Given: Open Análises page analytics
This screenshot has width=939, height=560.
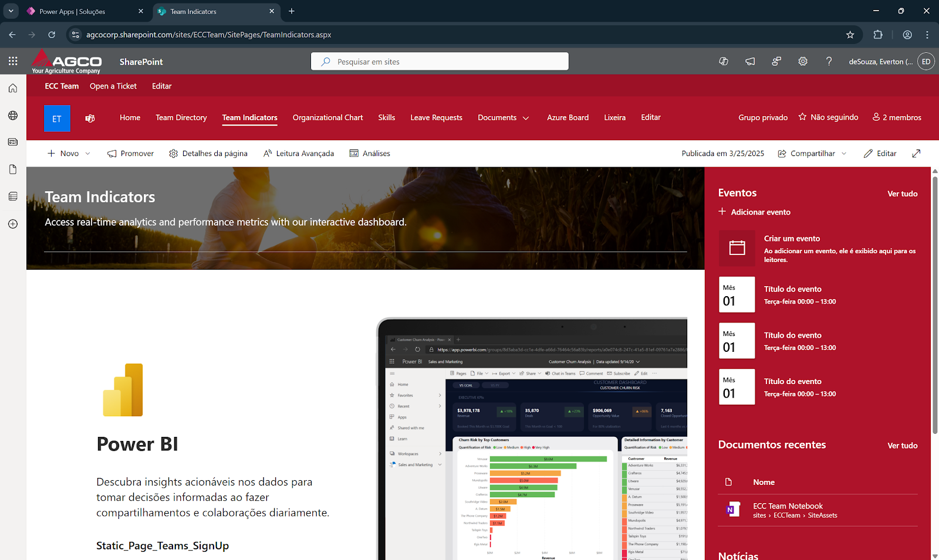Looking at the screenshot, I should pyautogui.click(x=370, y=154).
